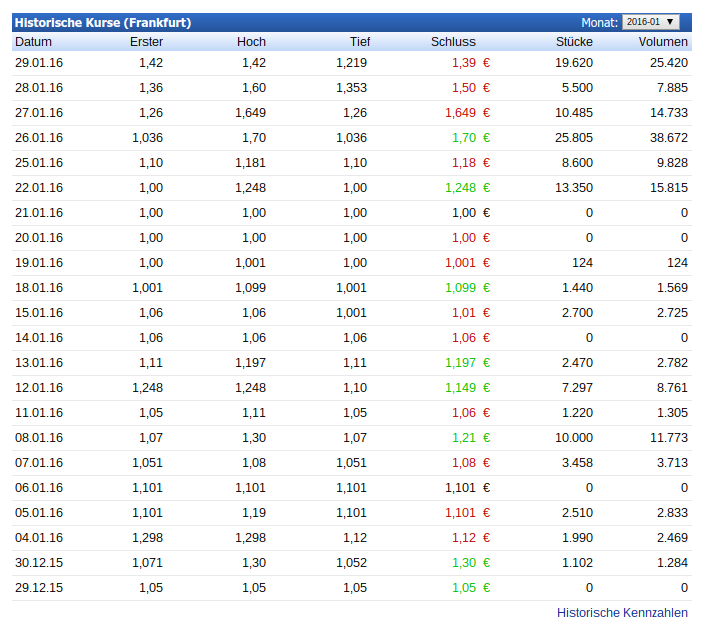
Task: Select the 30.12.15 date cell
Action: (39, 562)
